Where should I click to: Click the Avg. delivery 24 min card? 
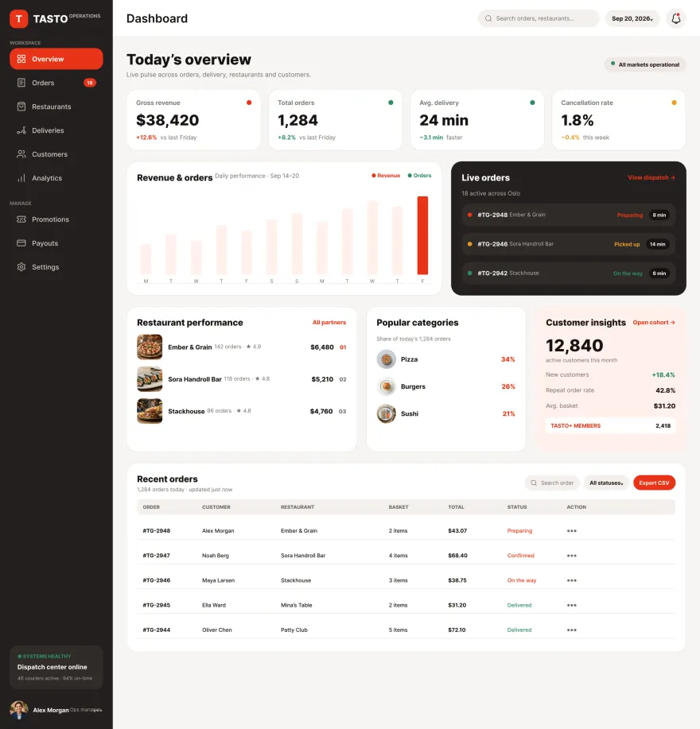click(477, 120)
